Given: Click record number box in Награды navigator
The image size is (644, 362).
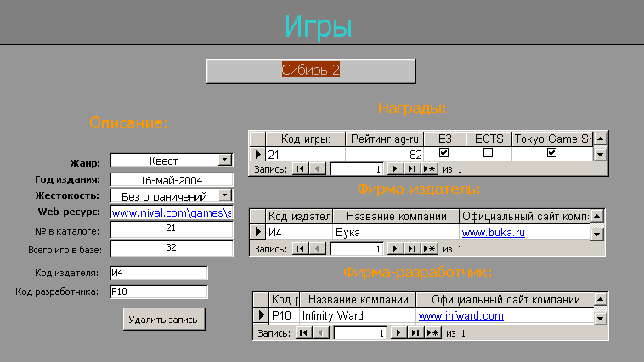Looking at the screenshot, I should click(x=357, y=169).
